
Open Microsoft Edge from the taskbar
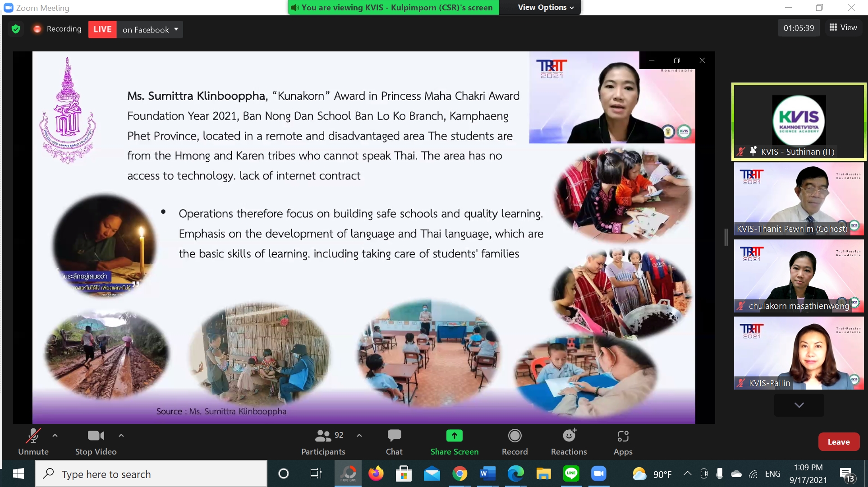coord(515,473)
